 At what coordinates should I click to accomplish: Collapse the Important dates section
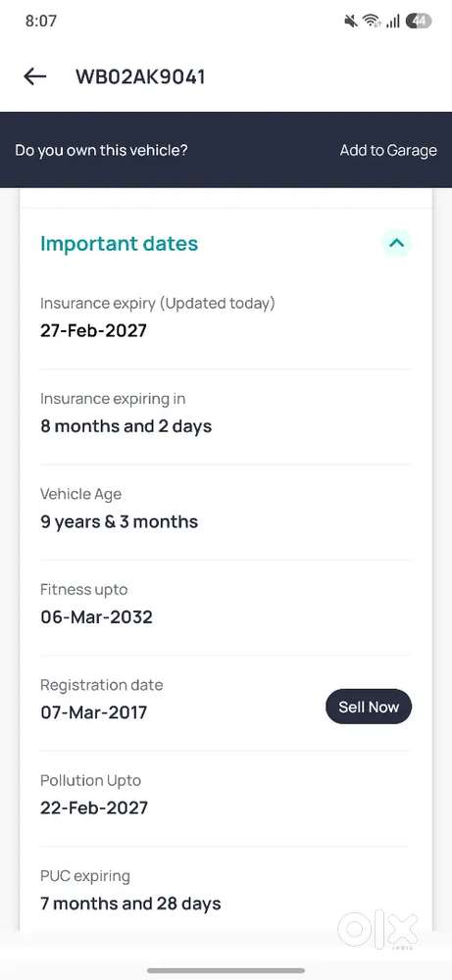(397, 243)
